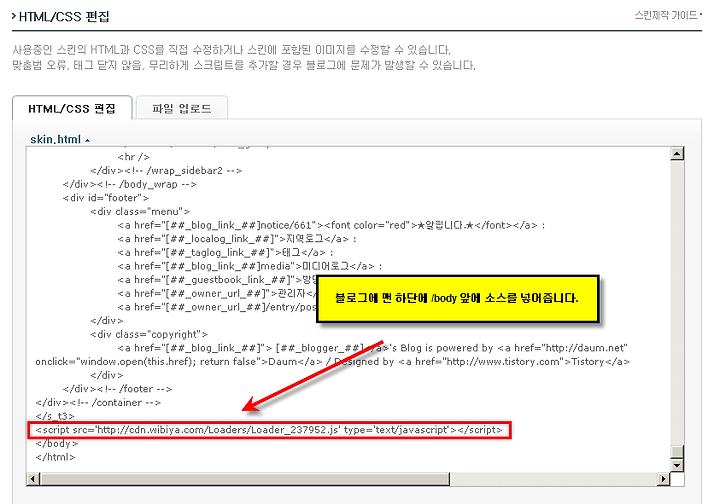Click the owner_url entry/post code line

click(217, 307)
